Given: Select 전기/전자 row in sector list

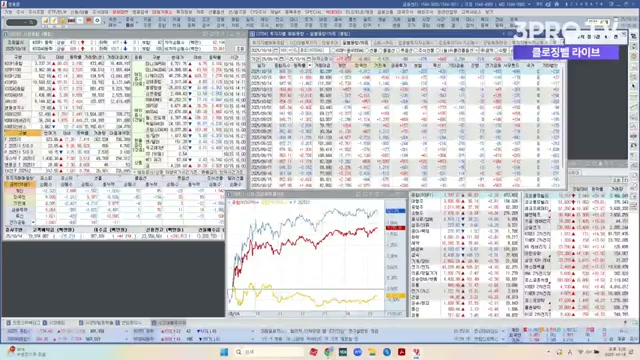Looking at the screenshot, I should 465,267.
